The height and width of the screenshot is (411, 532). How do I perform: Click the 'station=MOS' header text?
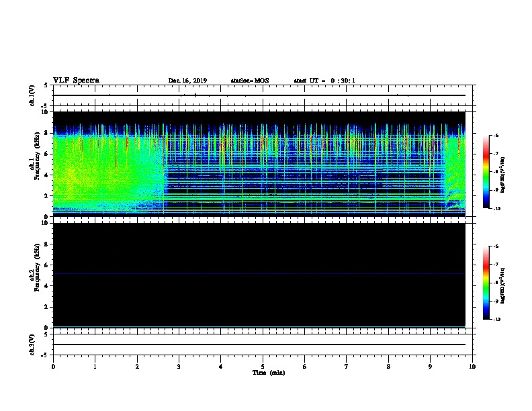[250, 81]
